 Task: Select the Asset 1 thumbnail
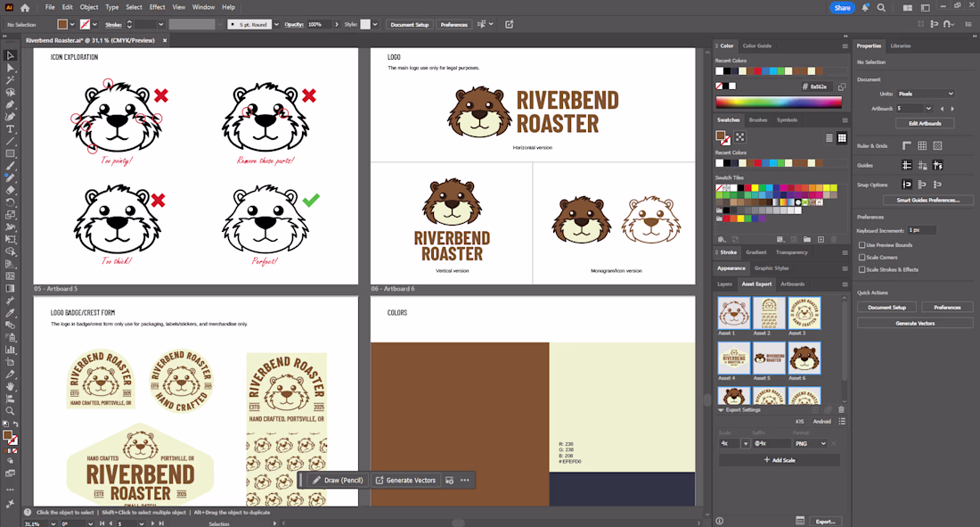point(733,313)
